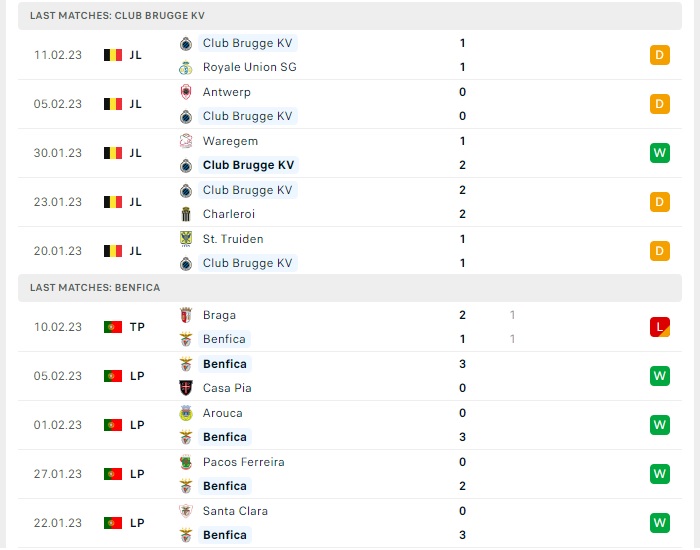Click the Charleroi team crest

186,214
